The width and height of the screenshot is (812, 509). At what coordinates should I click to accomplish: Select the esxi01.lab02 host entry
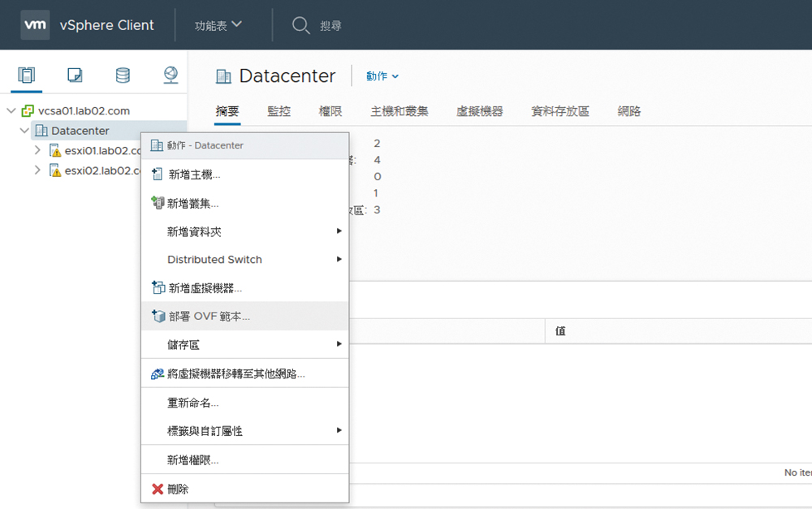pos(102,151)
